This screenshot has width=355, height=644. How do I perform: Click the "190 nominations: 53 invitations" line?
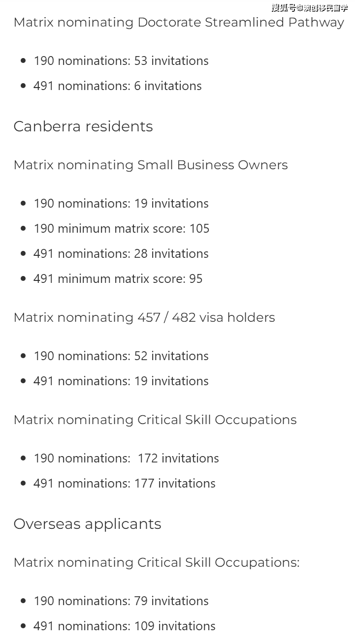121,61
